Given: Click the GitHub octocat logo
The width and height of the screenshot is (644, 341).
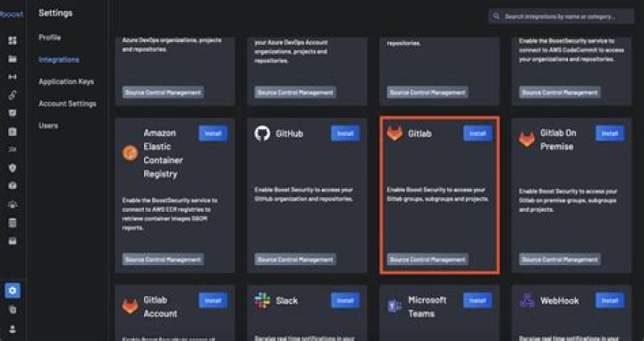Looking at the screenshot, I should tap(262, 133).
